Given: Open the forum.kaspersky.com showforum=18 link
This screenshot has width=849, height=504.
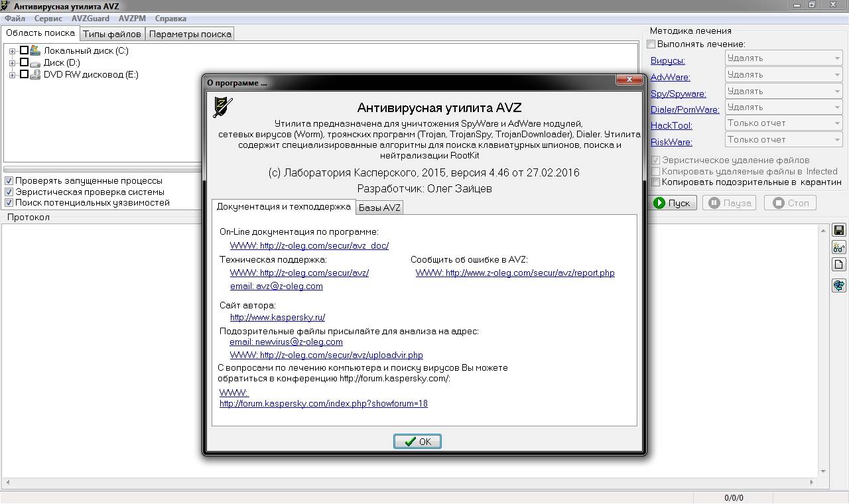Looking at the screenshot, I should pos(324,403).
